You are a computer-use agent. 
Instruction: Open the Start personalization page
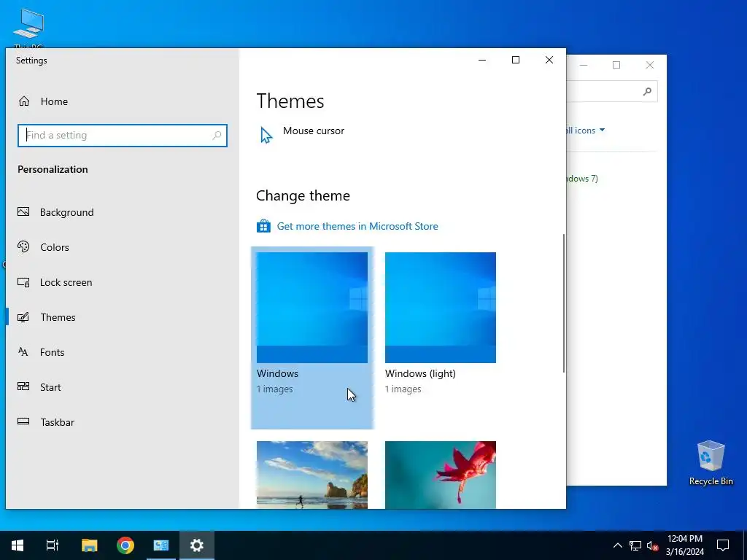(123, 387)
